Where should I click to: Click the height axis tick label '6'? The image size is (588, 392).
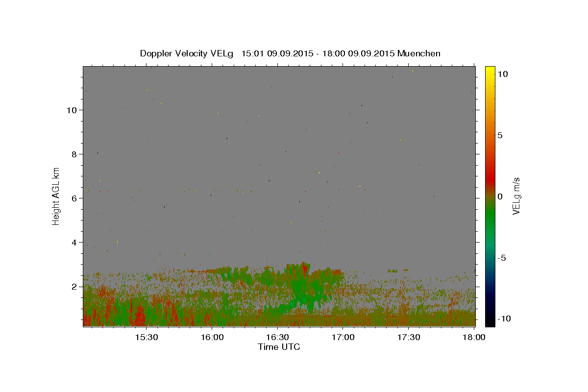(74, 198)
